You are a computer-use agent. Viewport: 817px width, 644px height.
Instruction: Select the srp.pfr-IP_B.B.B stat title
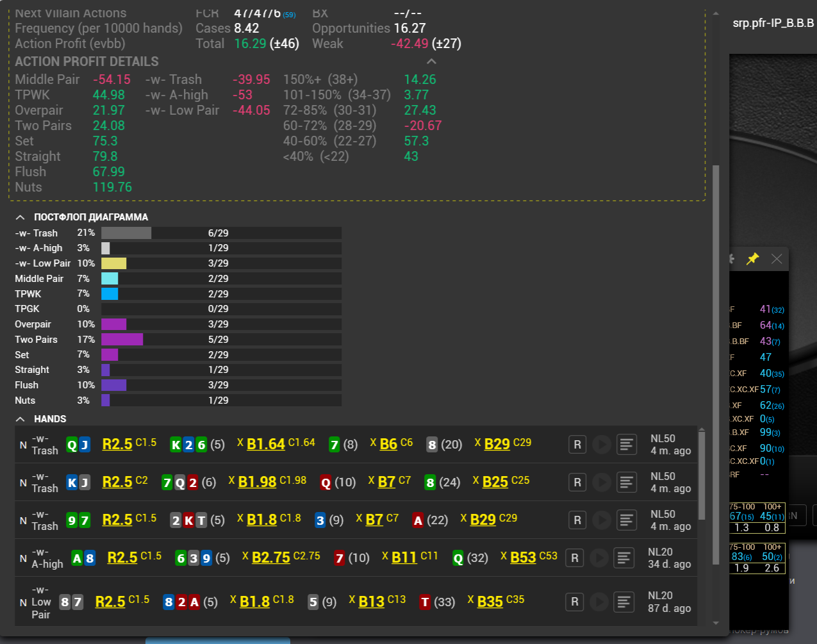point(773,23)
